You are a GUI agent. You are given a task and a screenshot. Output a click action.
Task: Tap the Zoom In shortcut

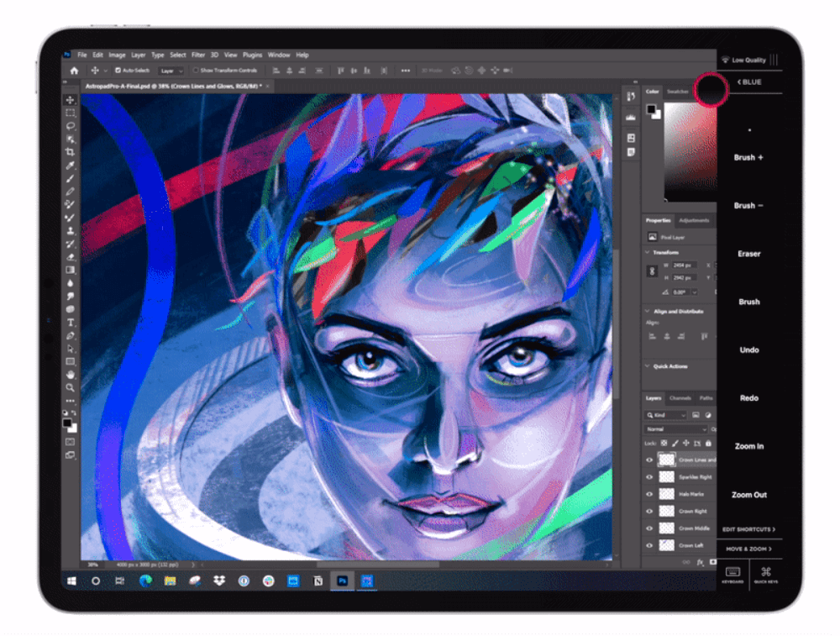point(749,446)
